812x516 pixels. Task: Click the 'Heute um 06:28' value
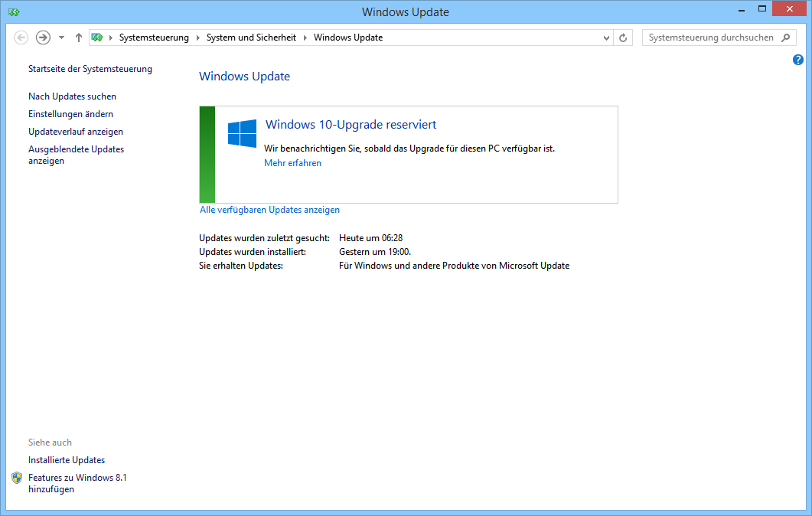pyautogui.click(x=370, y=238)
